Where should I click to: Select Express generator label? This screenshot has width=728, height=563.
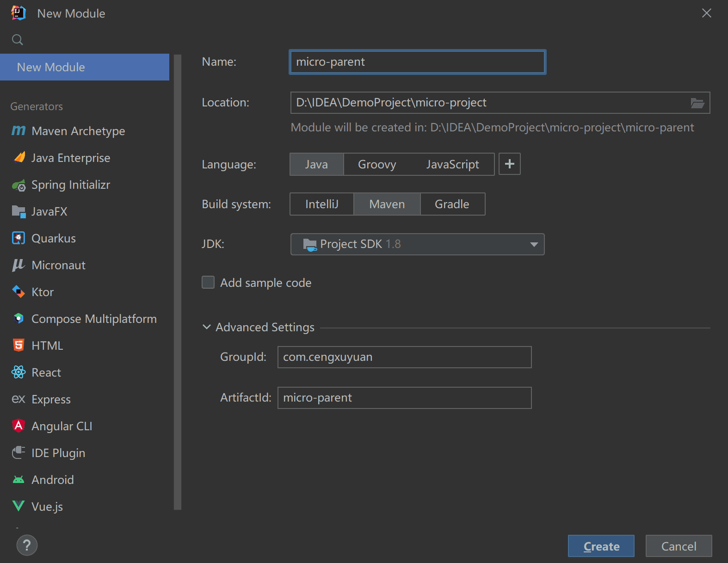click(x=51, y=399)
